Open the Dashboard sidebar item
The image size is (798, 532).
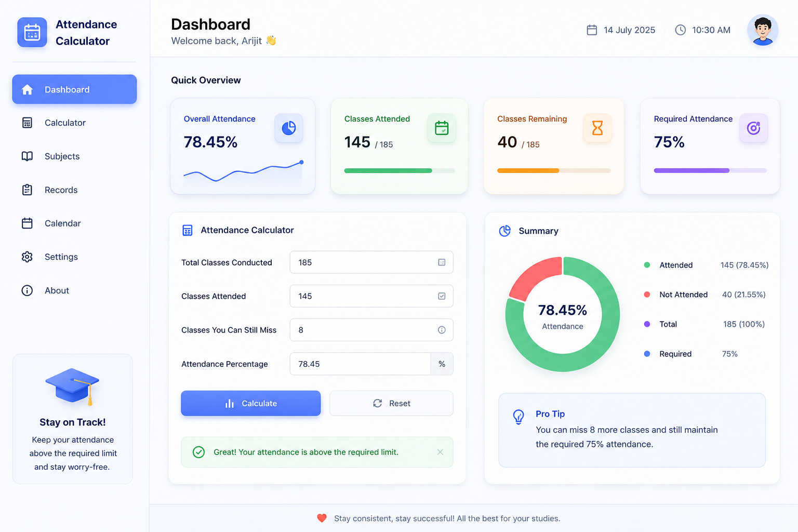[x=74, y=89]
